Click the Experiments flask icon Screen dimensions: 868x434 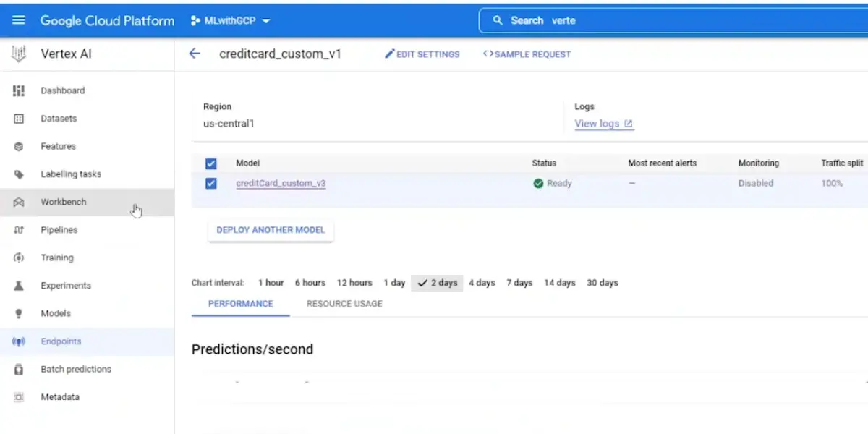(x=19, y=286)
